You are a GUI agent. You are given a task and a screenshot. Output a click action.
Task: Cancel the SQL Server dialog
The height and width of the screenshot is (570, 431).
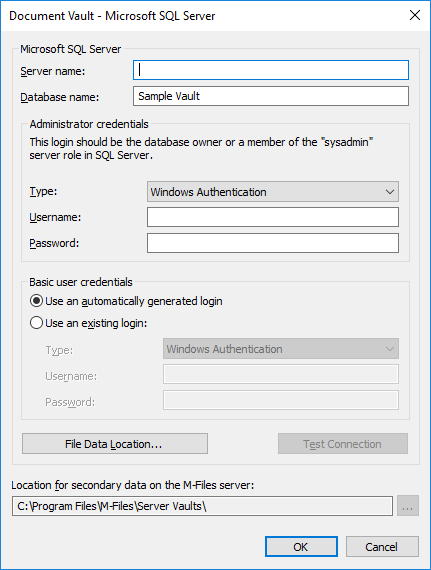(x=382, y=546)
